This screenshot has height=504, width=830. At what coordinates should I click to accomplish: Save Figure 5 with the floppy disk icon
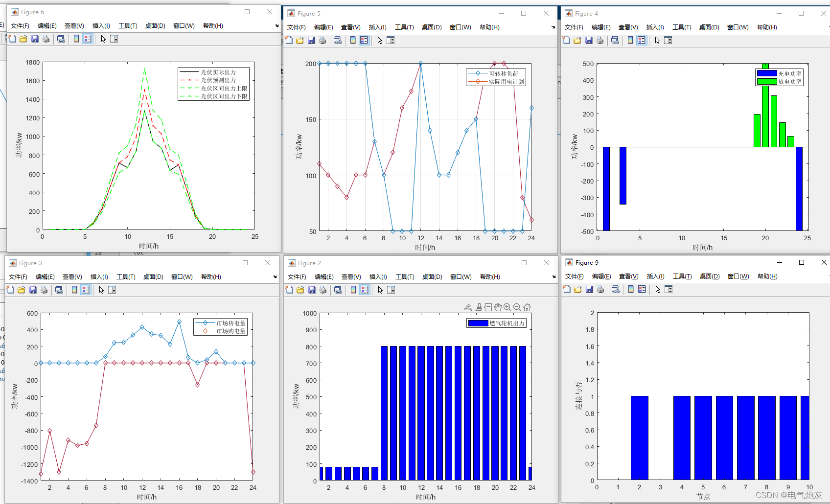tap(311, 40)
